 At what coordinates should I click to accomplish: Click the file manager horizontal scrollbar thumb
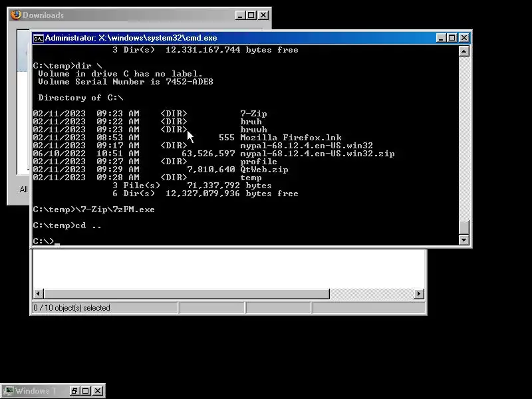(187, 293)
